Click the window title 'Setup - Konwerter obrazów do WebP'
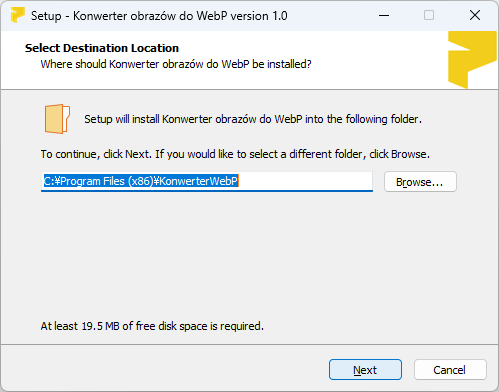The height and width of the screenshot is (392, 499). [159, 16]
